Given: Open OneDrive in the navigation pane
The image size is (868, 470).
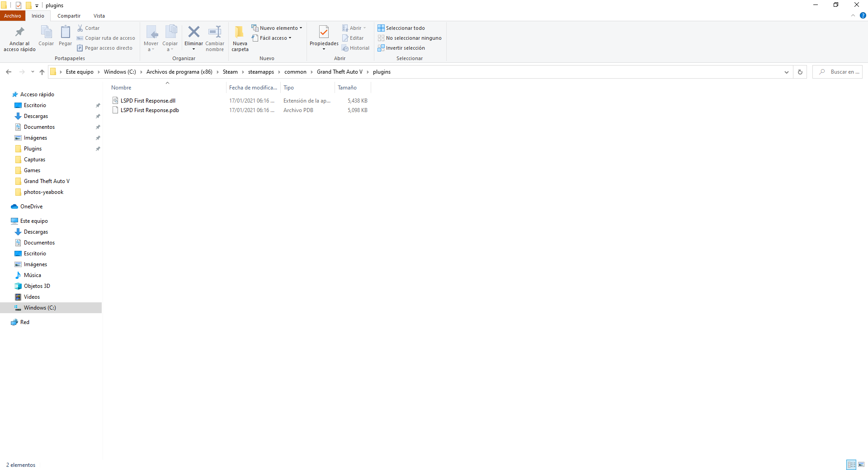Looking at the screenshot, I should 31,207.
